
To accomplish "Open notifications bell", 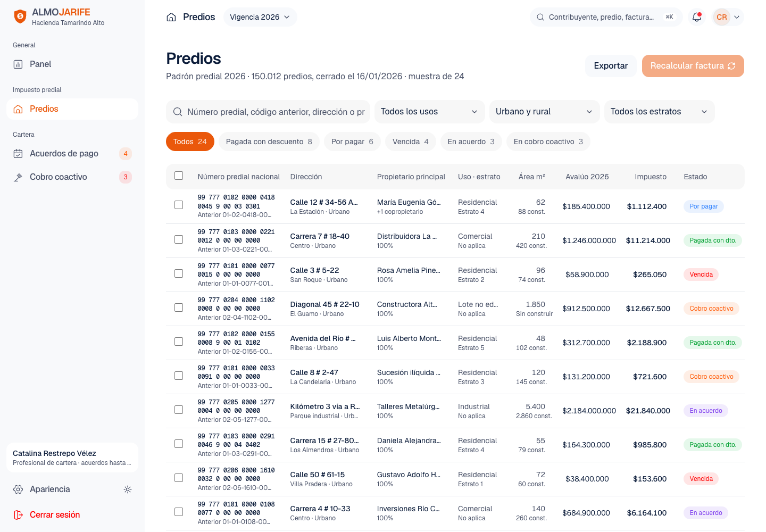I will pyautogui.click(x=697, y=17).
